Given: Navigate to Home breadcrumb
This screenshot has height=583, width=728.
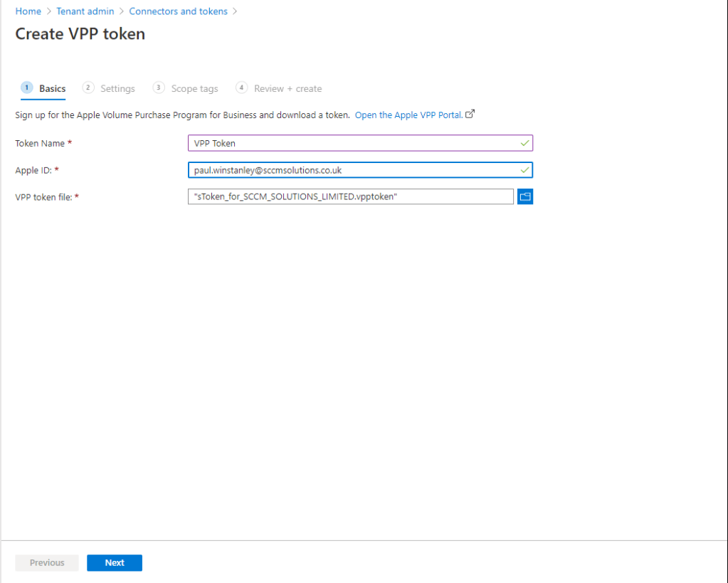Looking at the screenshot, I should point(28,11).
